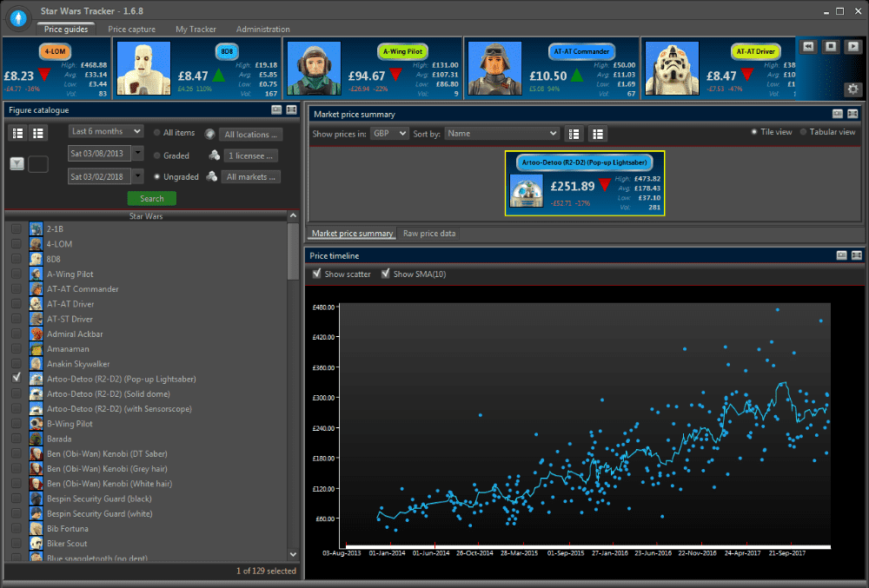Open calendar arrow for Sat 03/02/2018 date
869x588 pixels.
(x=138, y=176)
